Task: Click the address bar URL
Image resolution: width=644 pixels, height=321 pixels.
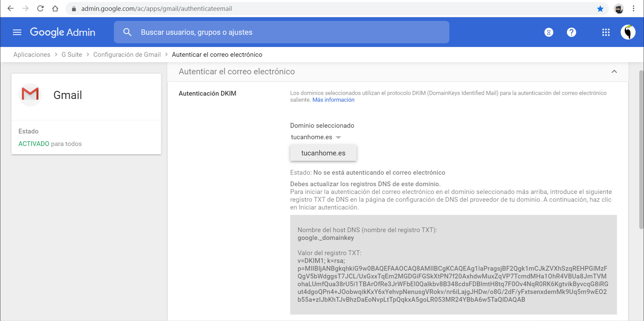Action: [156, 9]
